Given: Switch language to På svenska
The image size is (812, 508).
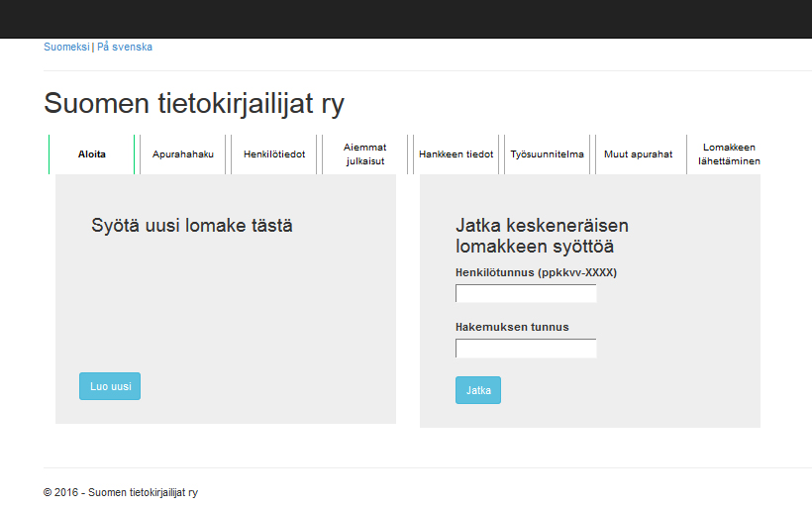Looking at the screenshot, I should click(125, 47).
